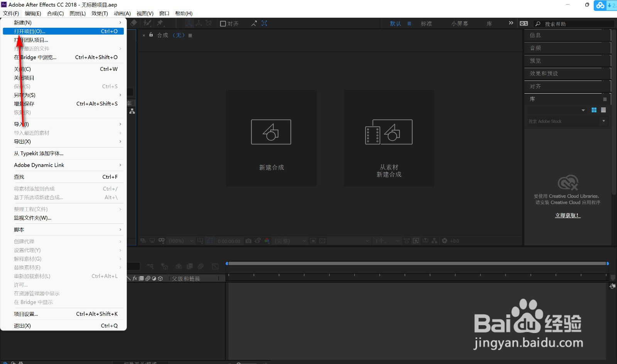Choose 增量保存 menu entry
The height and width of the screenshot is (364, 617).
point(64,104)
